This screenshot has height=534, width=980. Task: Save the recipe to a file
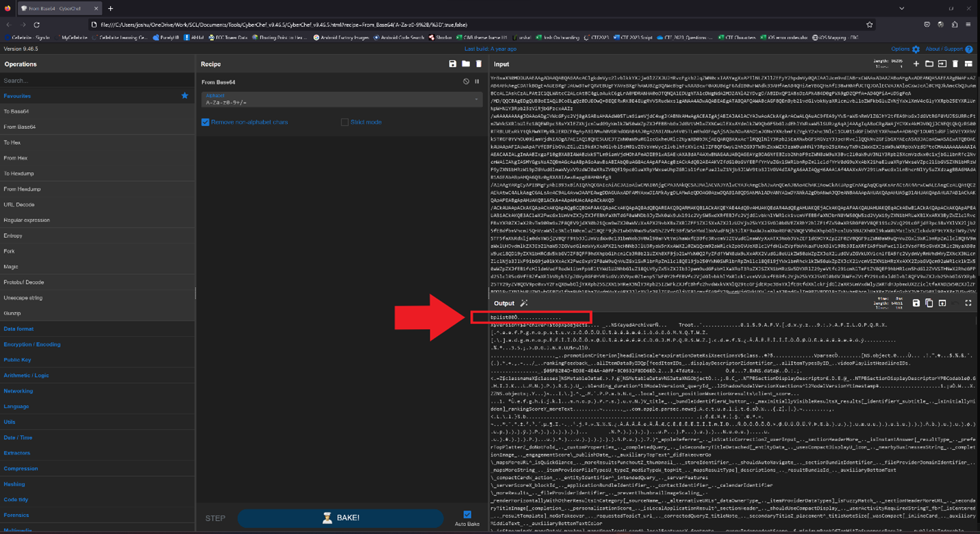pyautogui.click(x=452, y=63)
